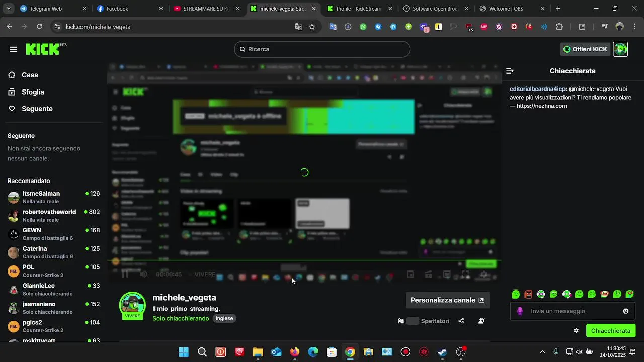The width and height of the screenshot is (644, 362).
Task: Open the tab search dropdown arrow
Action: pos(8,9)
